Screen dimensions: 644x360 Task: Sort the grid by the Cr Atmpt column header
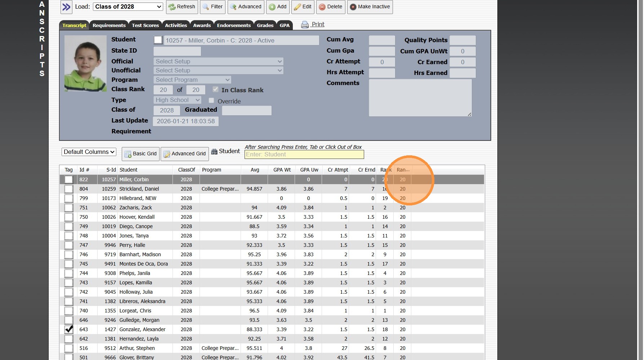click(335, 170)
